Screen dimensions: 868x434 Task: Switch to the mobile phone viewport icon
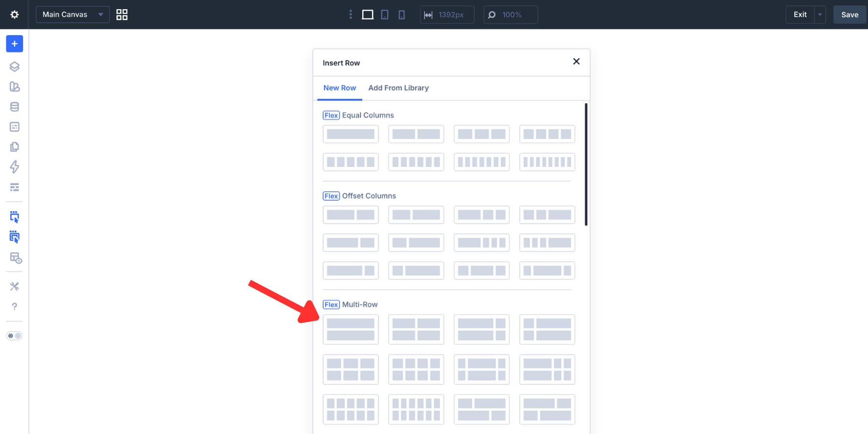[x=402, y=14]
